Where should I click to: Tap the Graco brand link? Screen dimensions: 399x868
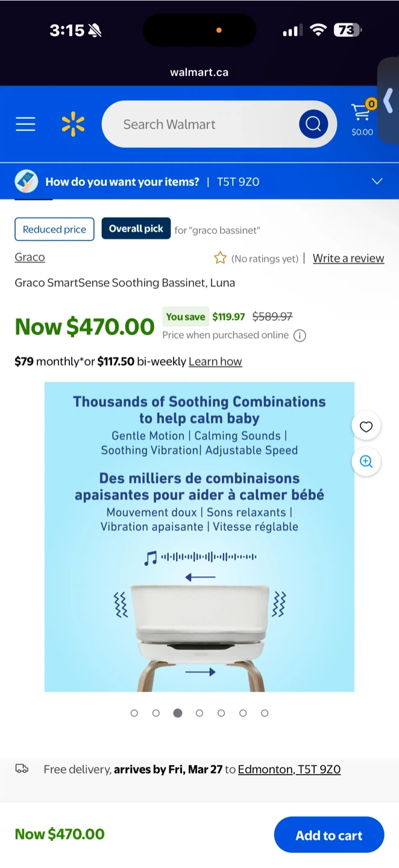[30, 257]
